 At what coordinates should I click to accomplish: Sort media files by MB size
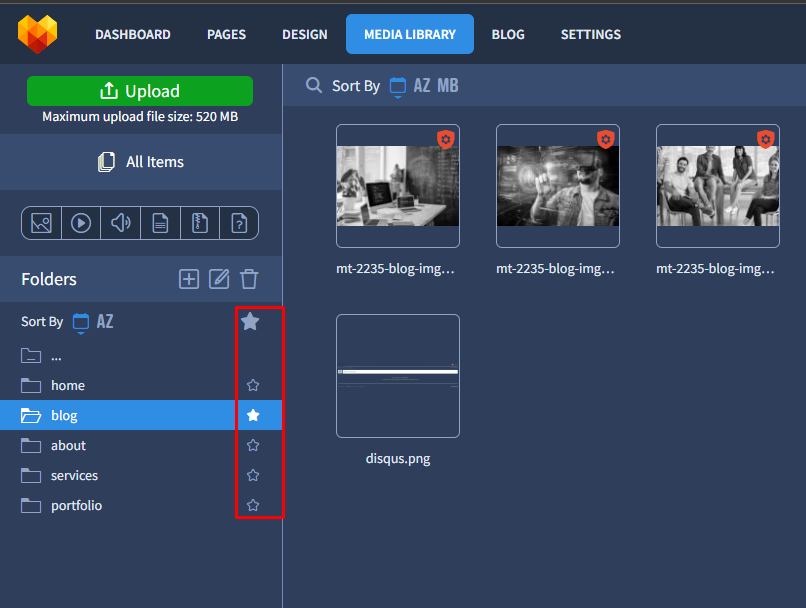point(447,86)
